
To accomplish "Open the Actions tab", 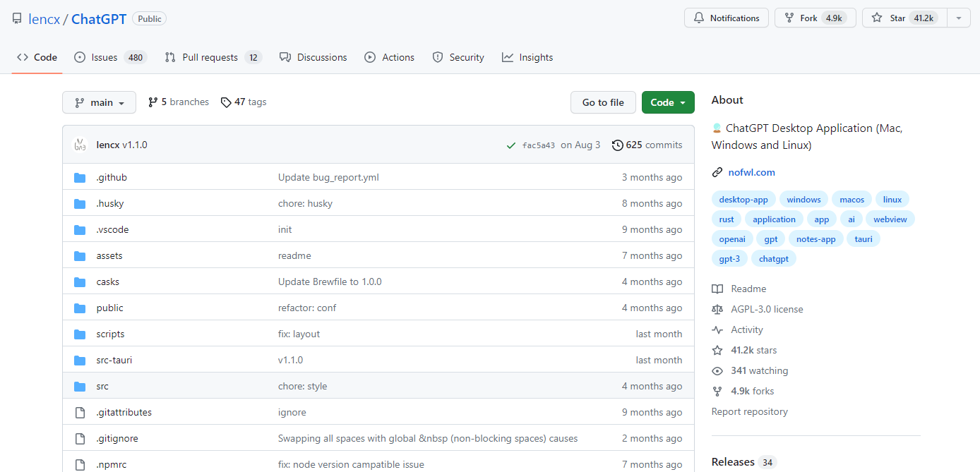I will pos(390,57).
